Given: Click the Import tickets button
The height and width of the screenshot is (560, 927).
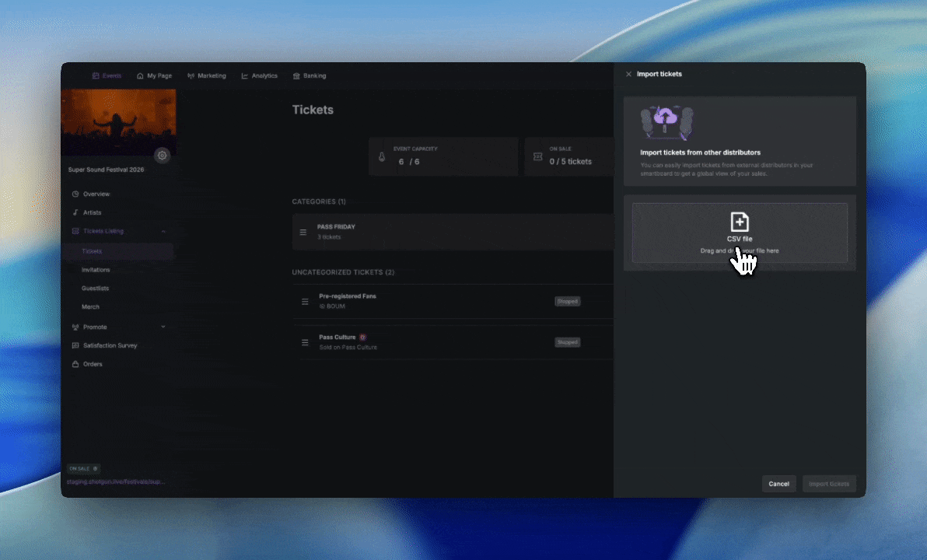Looking at the screenshot, I should 829,484.
